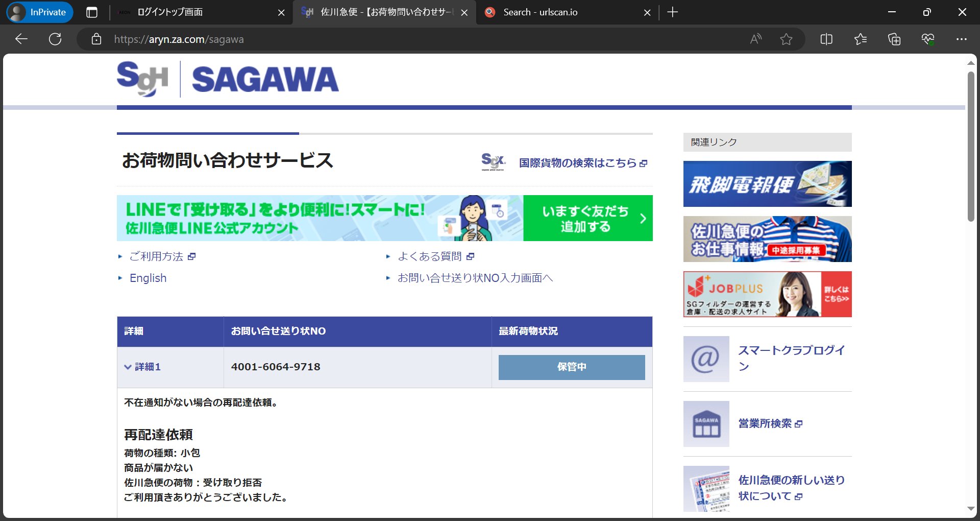The image size is (980, 521).
Task: Click the @ スマートクラブ icon
Action: click(706, 359)
